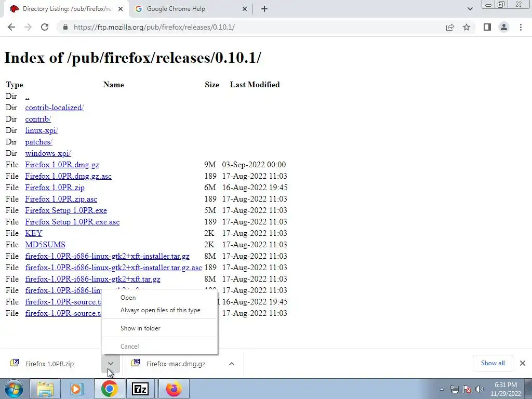Click linux-gtk2+xft-installer.tar.gz link
The width and height of the screenshot is (532, 399).
point(107,256)
